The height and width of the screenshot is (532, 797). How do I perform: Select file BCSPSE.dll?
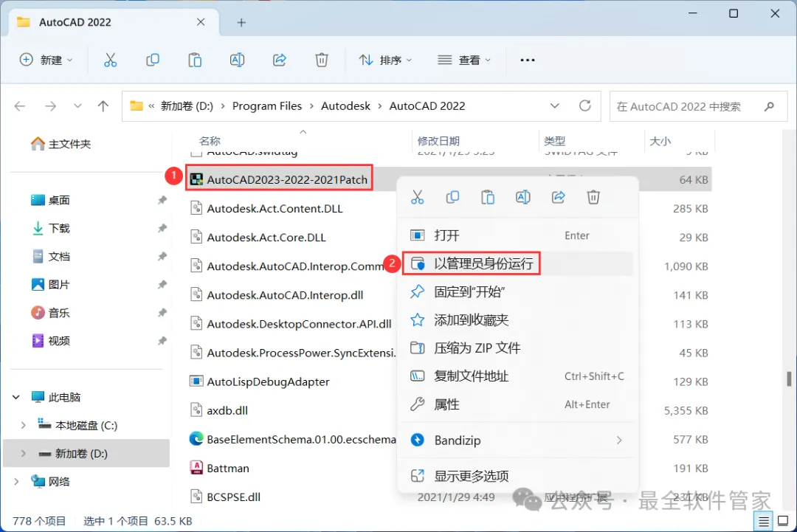pos(233,497)
